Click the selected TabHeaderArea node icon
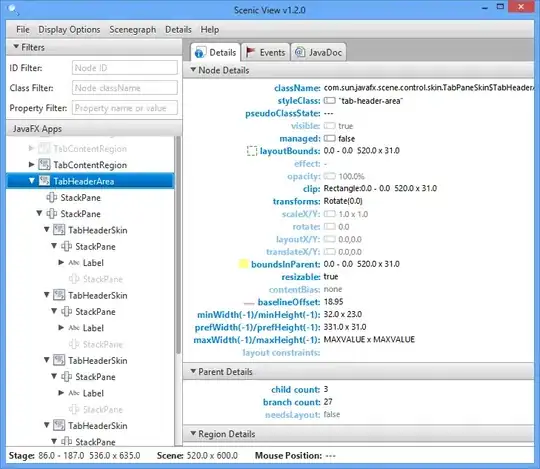 click(44, 181)
